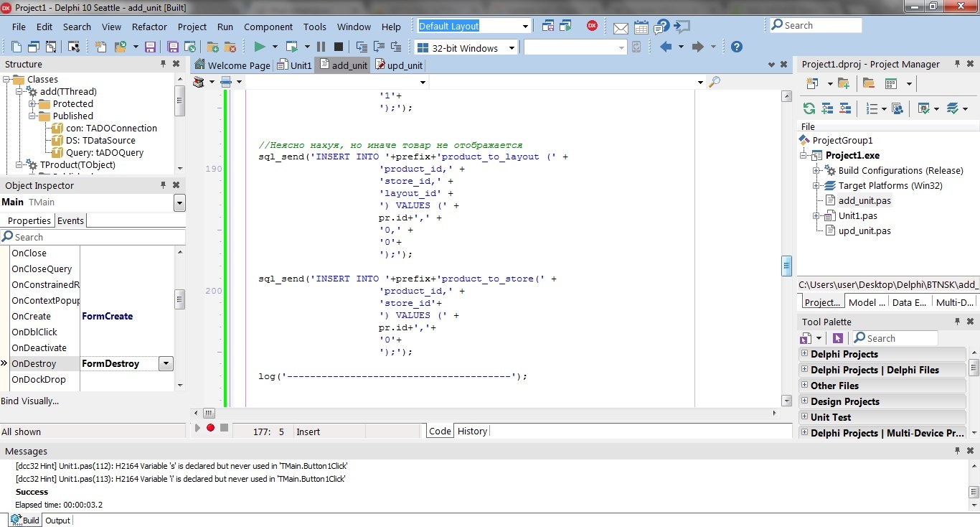Click the envelope mail icon
The image size is (980, 527).
(621, 27)
